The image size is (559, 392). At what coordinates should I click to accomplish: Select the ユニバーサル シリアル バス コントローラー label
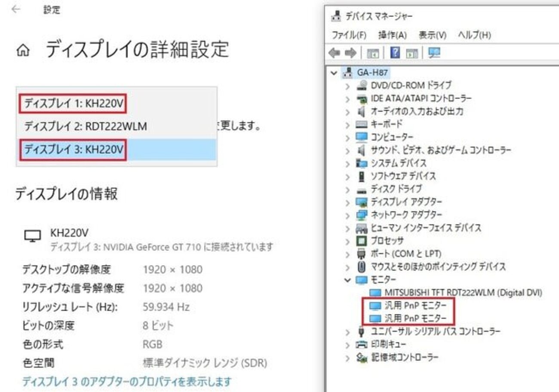point(436,331)
